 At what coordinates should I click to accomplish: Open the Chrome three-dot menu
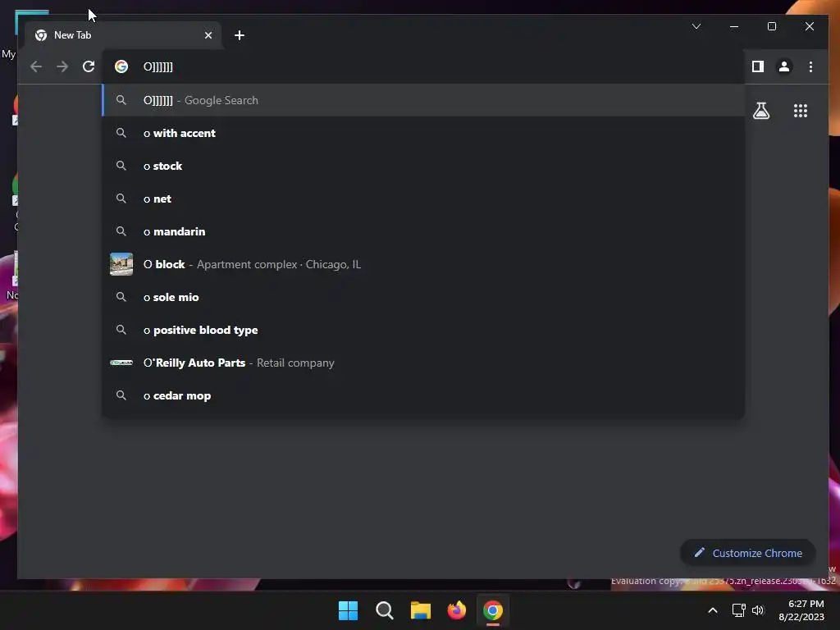(810, 66)
